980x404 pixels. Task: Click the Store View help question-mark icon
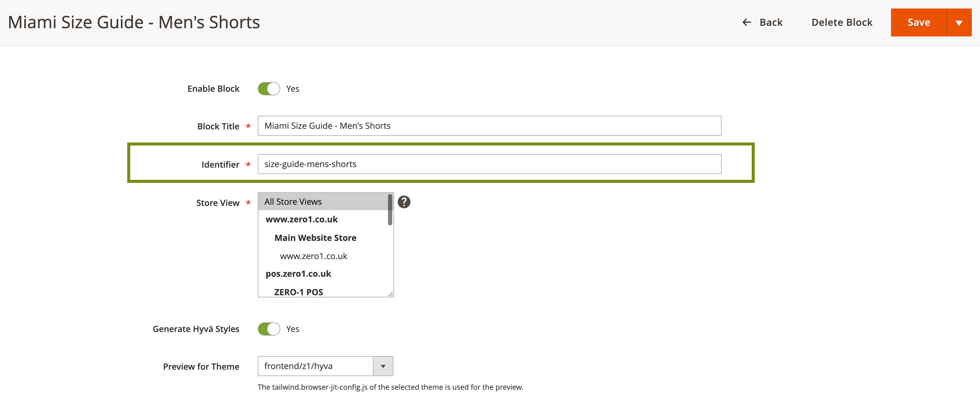point(404,202)
